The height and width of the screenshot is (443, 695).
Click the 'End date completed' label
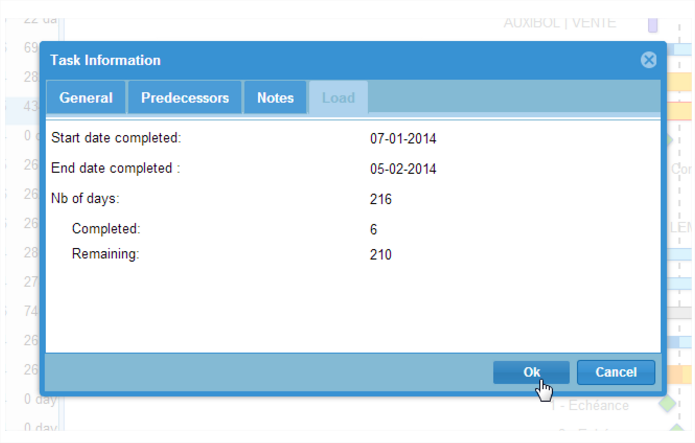tap(116, 168)
